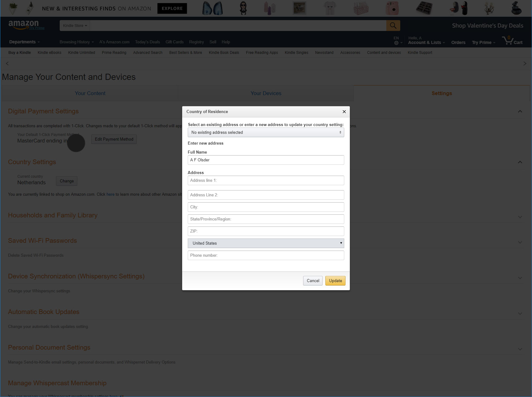Collapse the Digital Payment Settings section
Screen dimensions: 532x397
pyautogui.click(x=520, y=111)
